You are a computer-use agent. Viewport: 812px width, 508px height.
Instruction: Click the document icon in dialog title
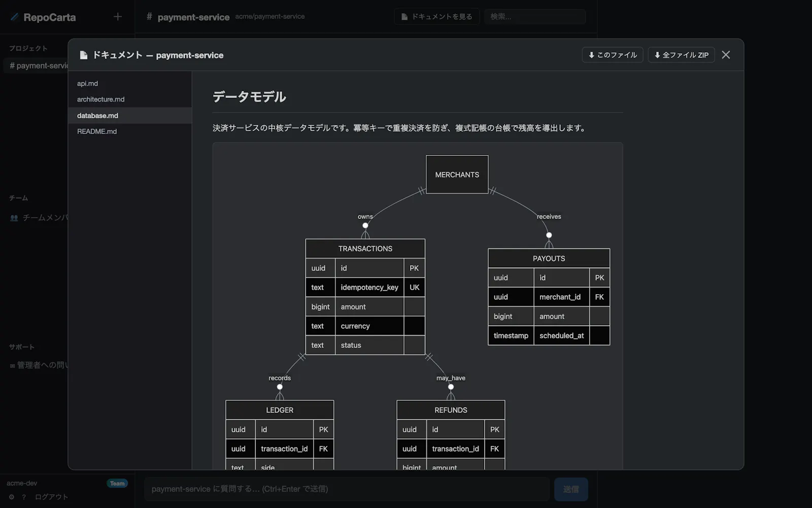pos(84,55)
